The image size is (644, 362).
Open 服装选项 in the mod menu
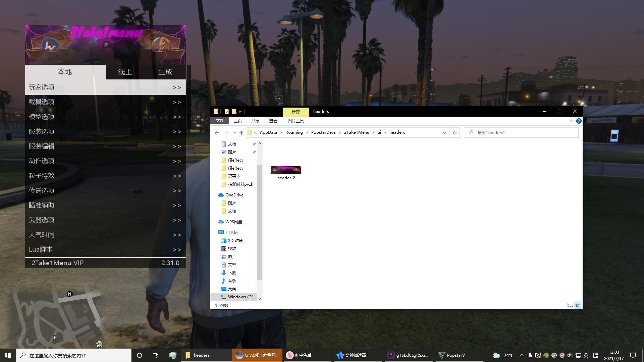click(105, 131)
